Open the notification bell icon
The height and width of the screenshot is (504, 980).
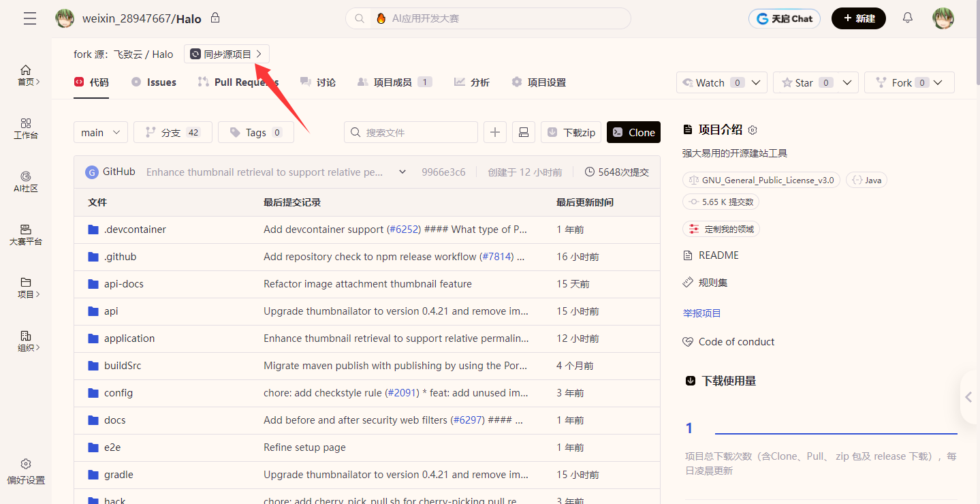[x=907, y=18]
